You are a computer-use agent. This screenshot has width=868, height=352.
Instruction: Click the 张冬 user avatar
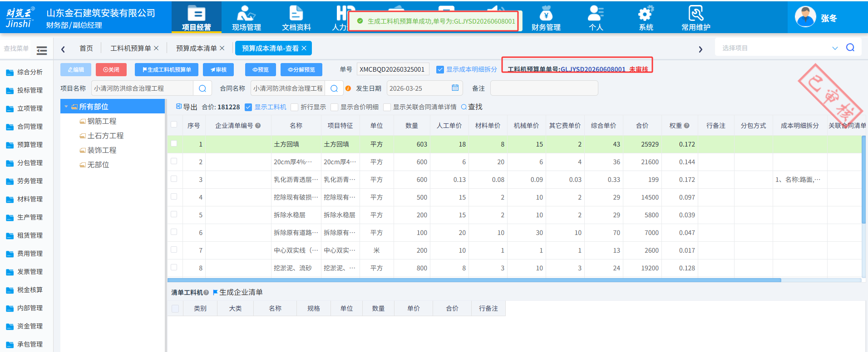[805, 17]
